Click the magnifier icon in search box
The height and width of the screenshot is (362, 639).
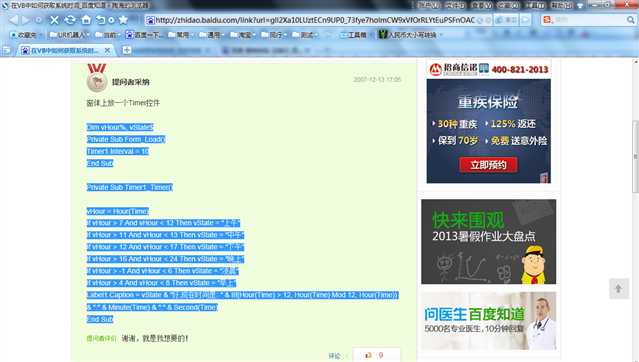click(x=630, y=20)
